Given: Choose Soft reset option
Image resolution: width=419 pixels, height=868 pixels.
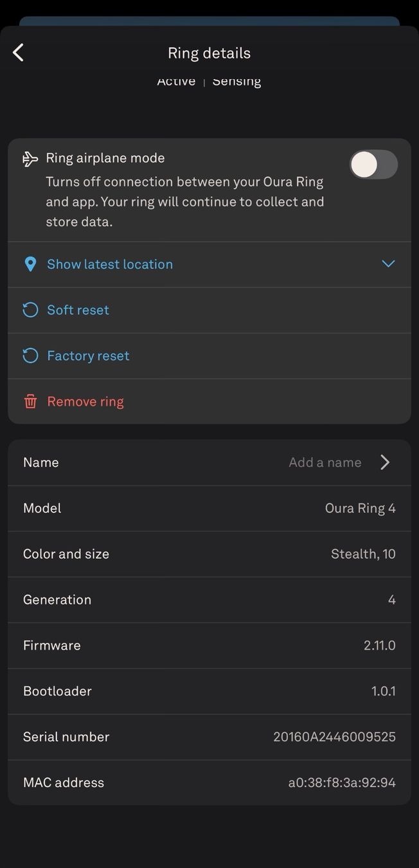Looking at the screenshot, I should [209, 310].
